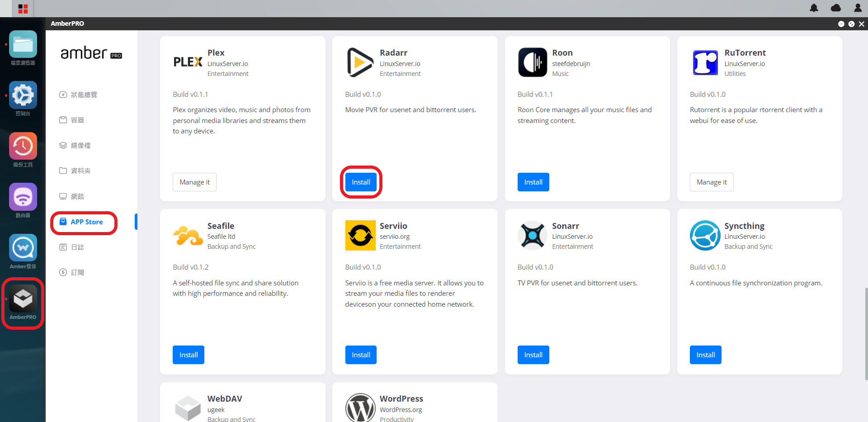Install the Serviio app

tap(361, 355)
